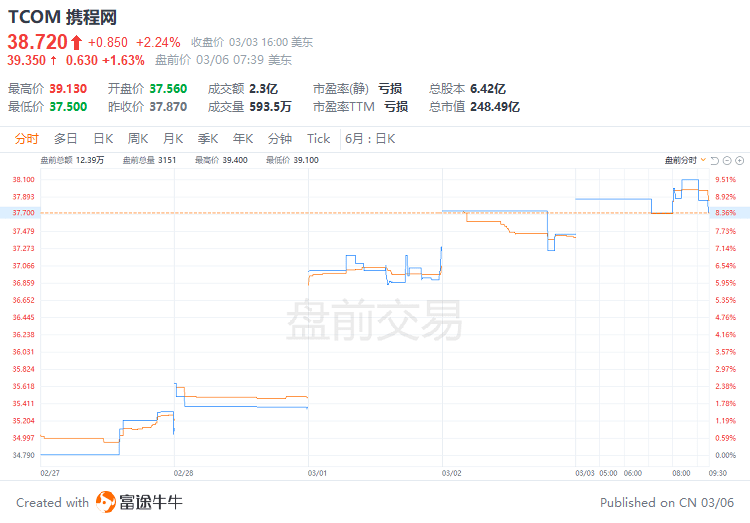
Task: Click the TCOM 携程网 stock title
Action: pyautogui.click(x=63, y=17)
